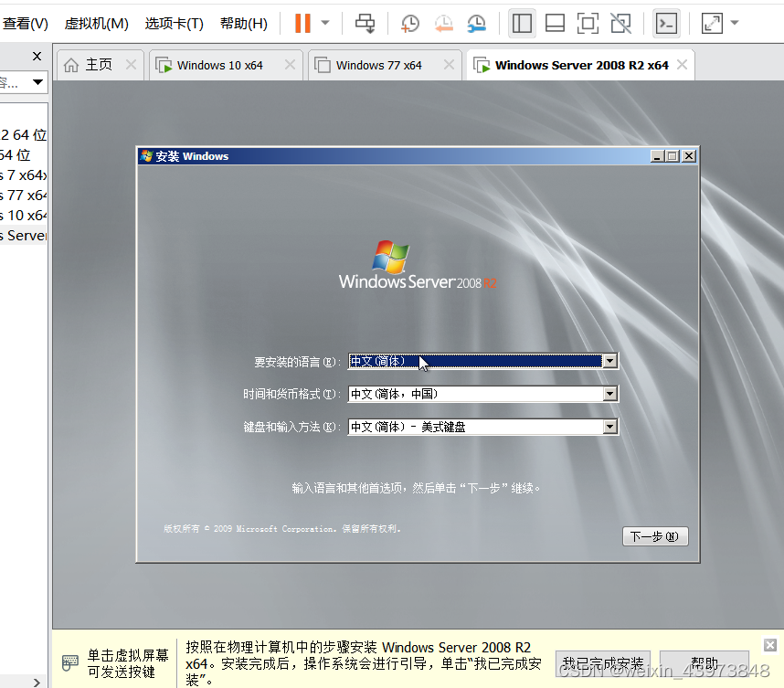Expand the 时间和货币格式 dropdown arrow

pos(609,394)
